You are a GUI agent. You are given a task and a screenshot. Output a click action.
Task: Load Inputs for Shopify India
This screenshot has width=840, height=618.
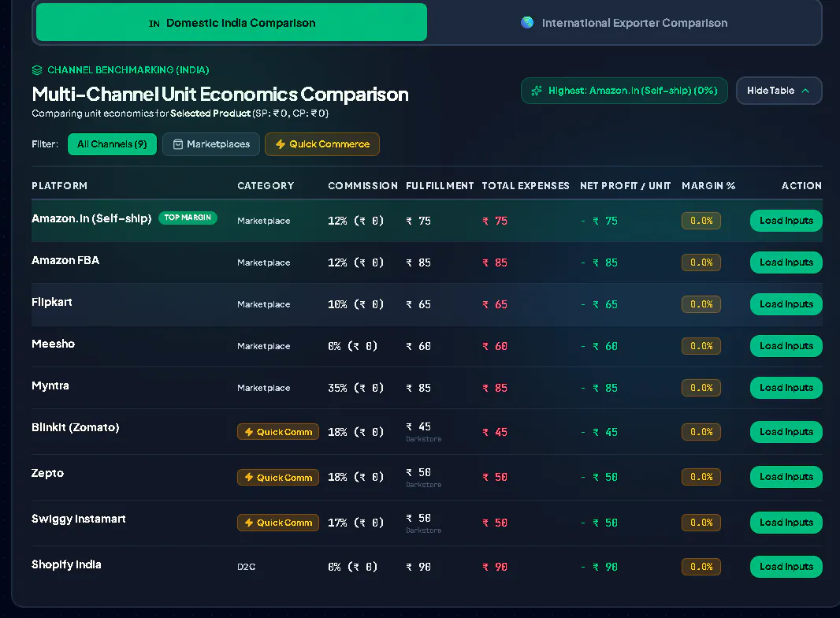(786, 567)
